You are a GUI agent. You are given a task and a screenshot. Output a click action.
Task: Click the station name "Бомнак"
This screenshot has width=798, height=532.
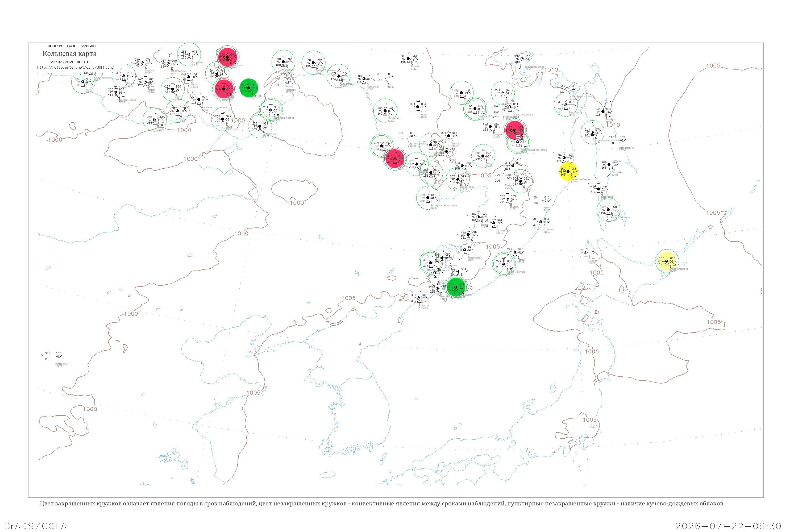(415, 66)
